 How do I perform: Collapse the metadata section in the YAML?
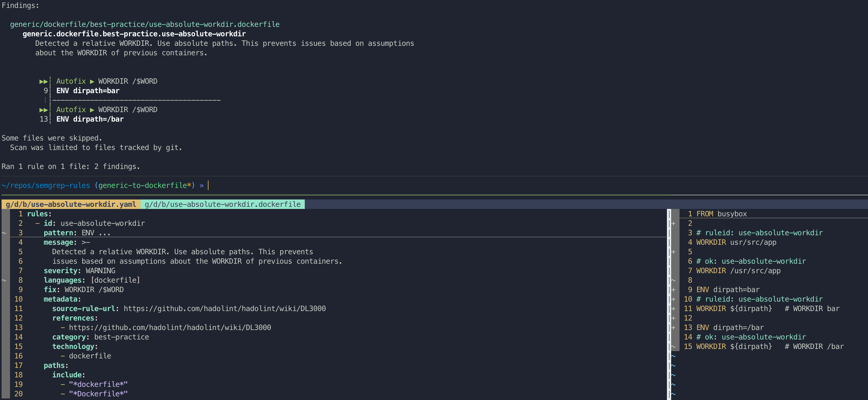click(62, 299)
